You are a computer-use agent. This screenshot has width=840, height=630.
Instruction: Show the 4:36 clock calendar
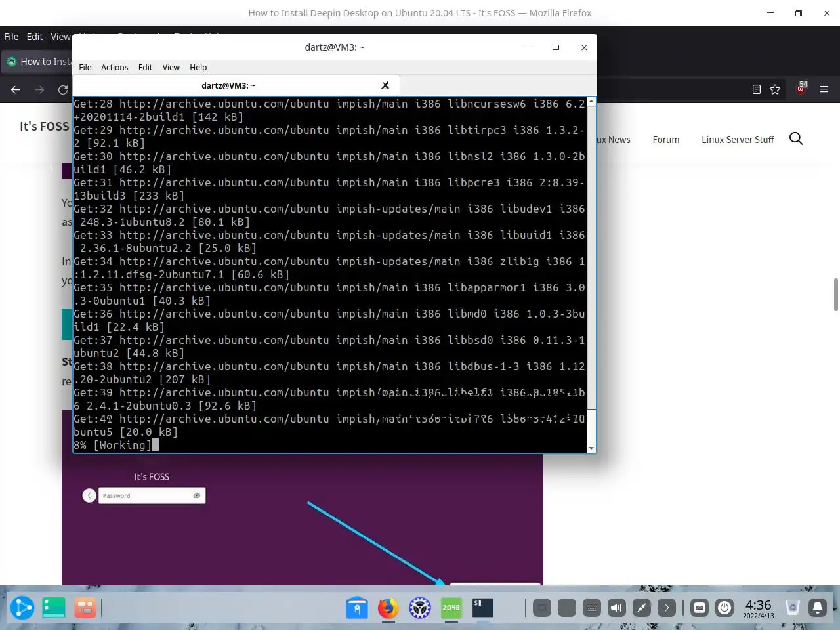coord(758,608)
